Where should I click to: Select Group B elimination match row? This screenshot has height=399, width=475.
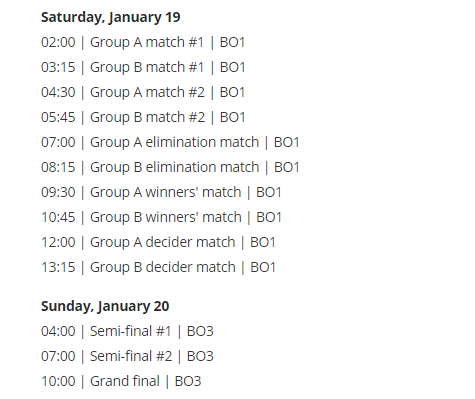coord(170,167)
